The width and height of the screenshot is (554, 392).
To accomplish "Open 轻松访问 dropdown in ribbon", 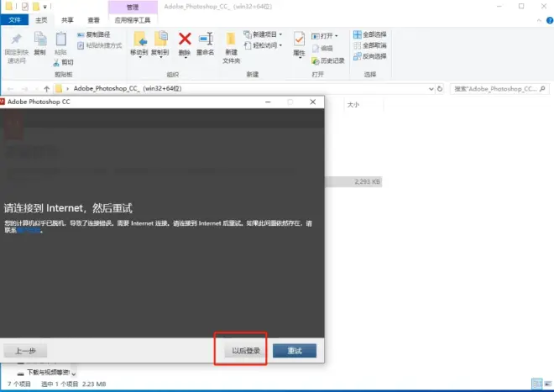I will click(264, 45).
